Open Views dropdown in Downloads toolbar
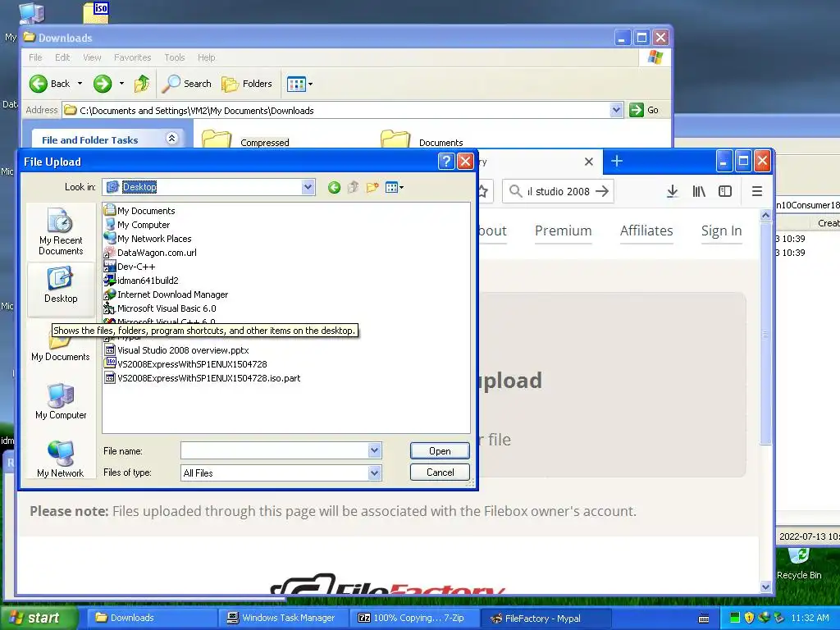 point(300,84)
